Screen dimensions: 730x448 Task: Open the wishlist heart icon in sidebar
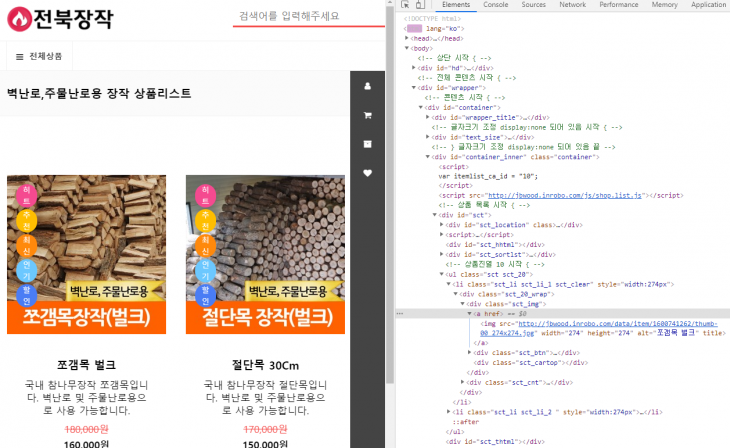[x=367, y=173]
